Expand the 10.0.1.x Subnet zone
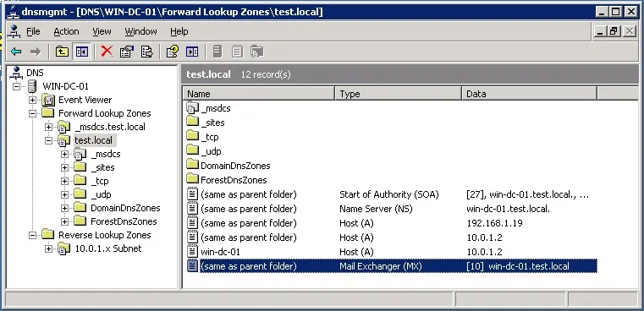Viewport: 644px width, 311px height. click(48, 248)
